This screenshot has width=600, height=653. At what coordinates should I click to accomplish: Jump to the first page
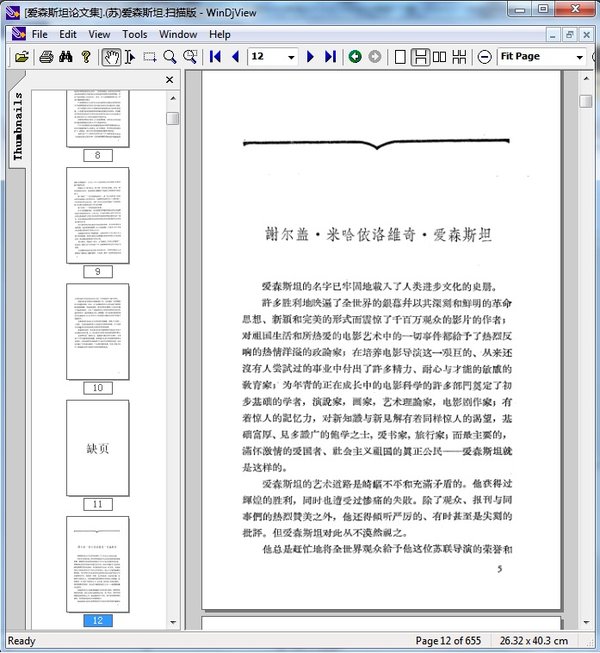215,57
